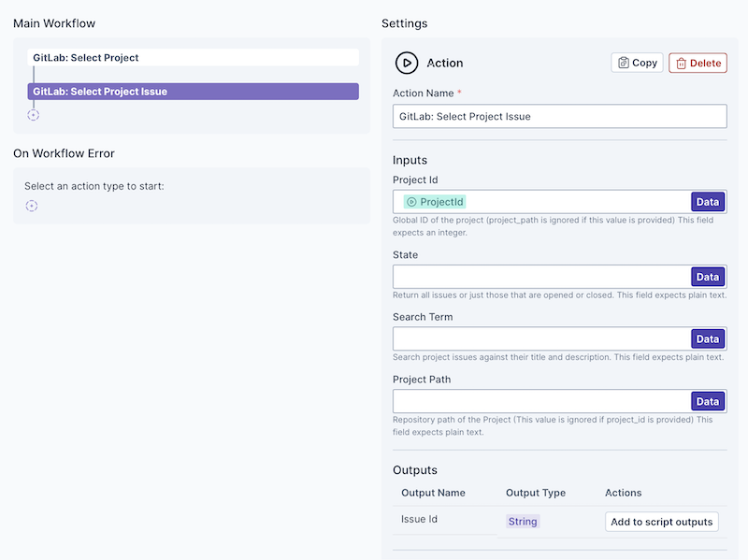Copy the current action

pos(638,63)
